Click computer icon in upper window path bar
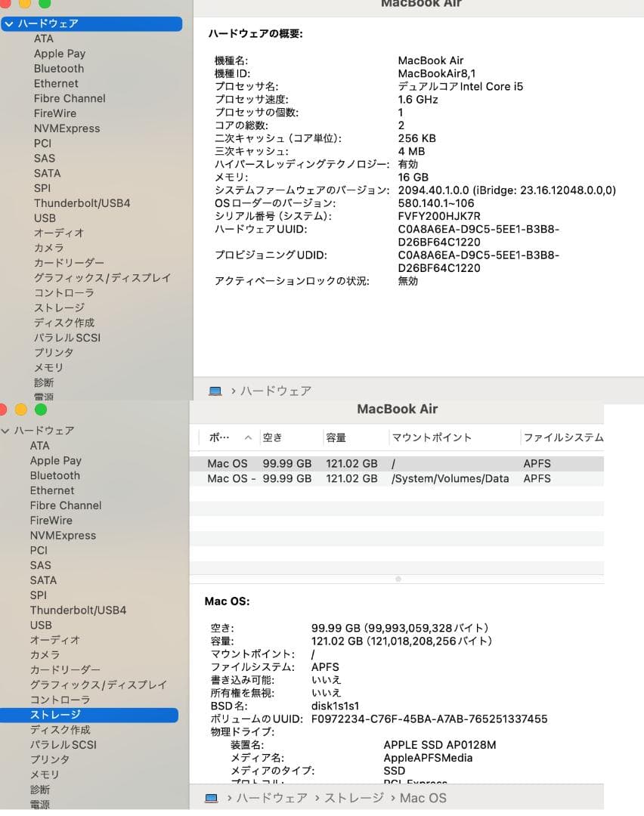Image resolution: width=644 pixels, height=816 pixels. [x=215, y=391]
